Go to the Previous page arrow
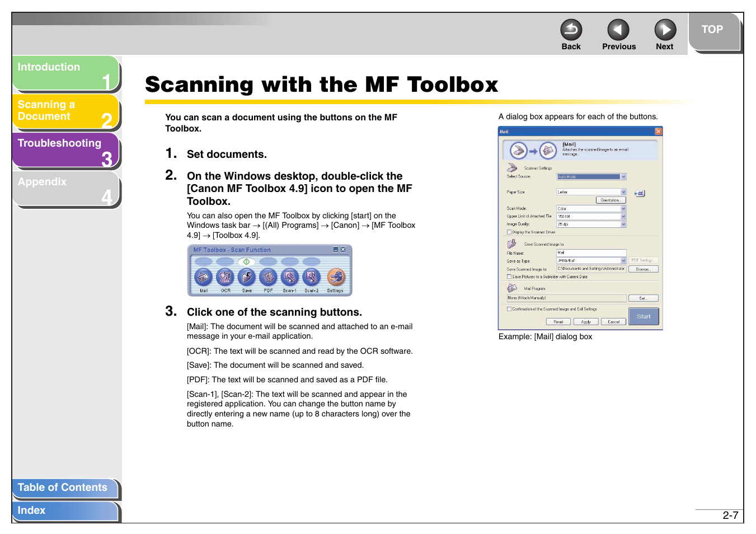The height and width of the screenshot is (534, 756). 618,30
